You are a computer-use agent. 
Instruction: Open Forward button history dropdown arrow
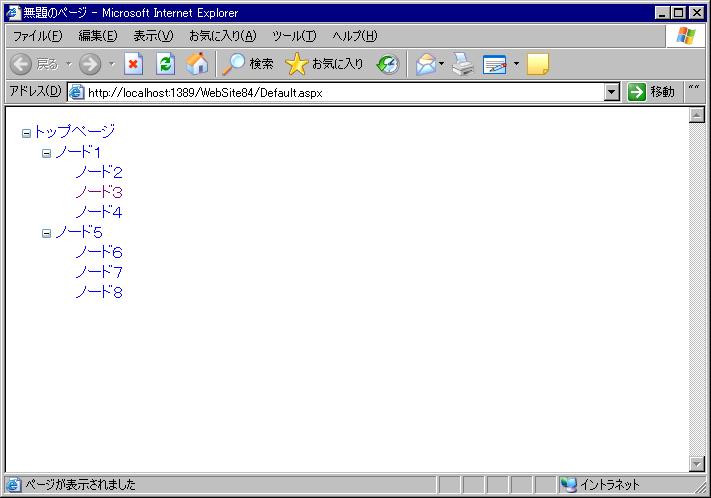[x=112, y=64]
